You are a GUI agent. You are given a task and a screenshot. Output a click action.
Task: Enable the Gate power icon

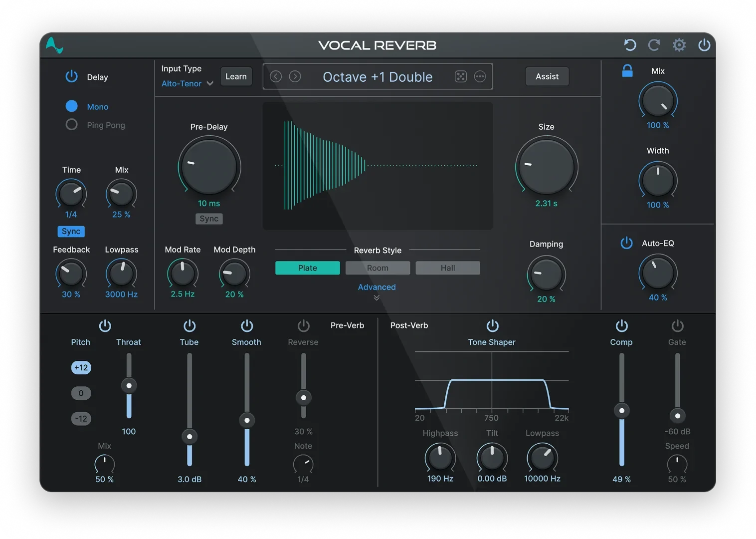677,325
